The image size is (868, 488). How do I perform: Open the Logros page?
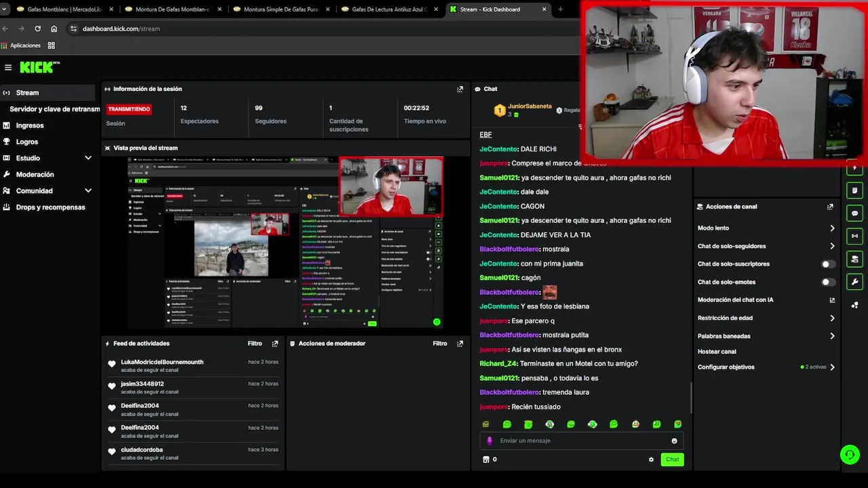tap(26, 142)
